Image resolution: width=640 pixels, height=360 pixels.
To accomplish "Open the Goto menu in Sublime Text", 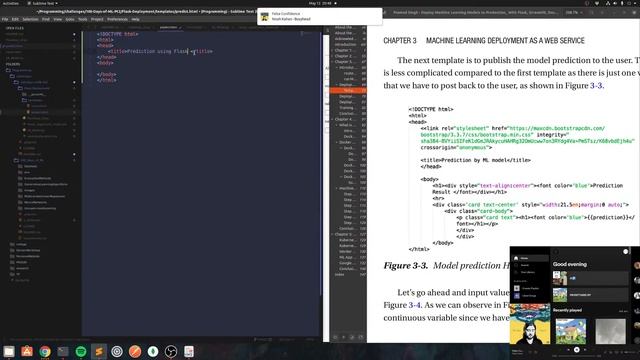I will pos(70,19).
